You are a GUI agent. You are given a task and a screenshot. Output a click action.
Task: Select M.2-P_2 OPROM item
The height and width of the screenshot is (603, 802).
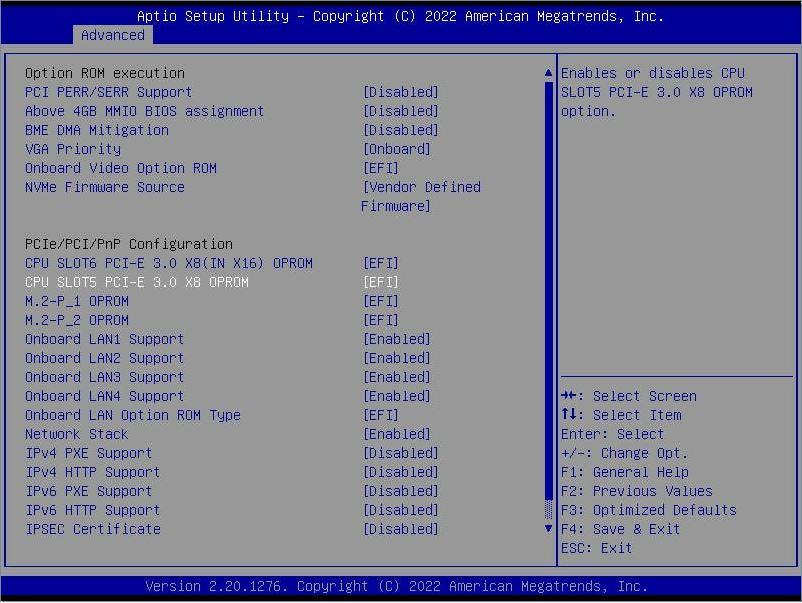tap(77, 320)
